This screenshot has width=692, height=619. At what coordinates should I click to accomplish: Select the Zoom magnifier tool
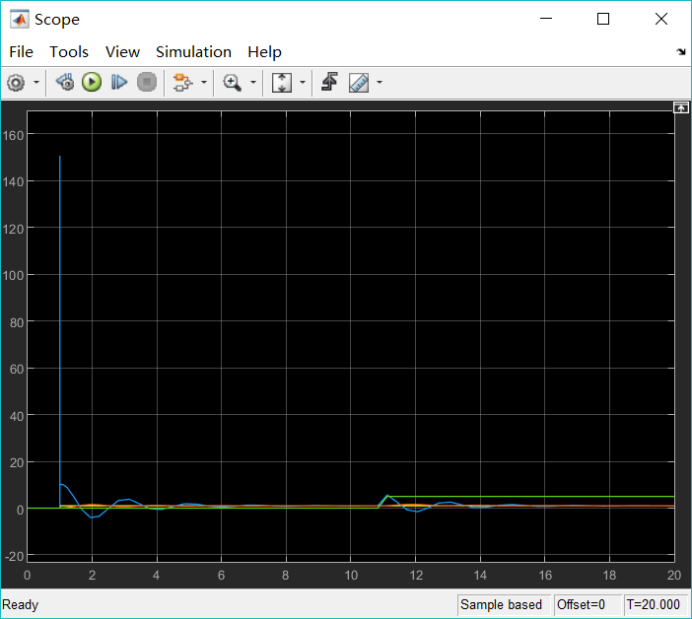tap(232, 83)
